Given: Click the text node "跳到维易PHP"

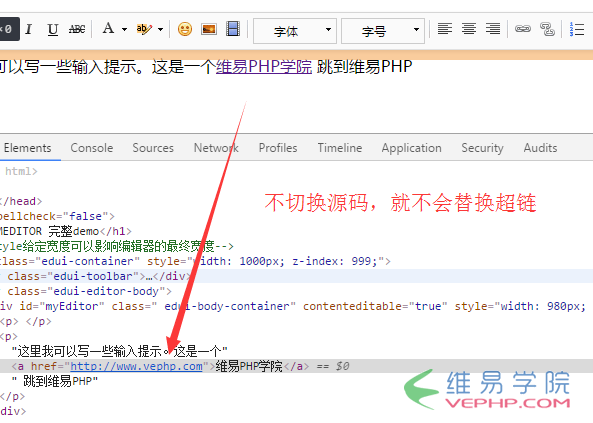Looking at the screenshot, I should 55,381.
